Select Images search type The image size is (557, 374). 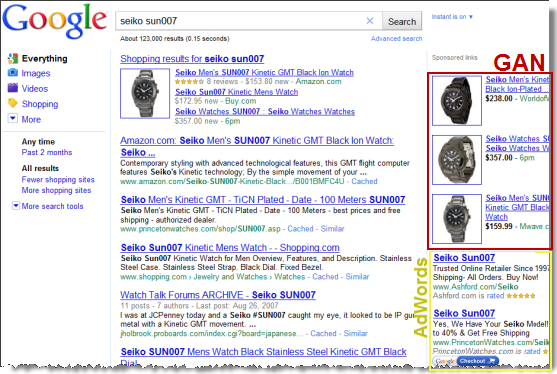pyautogui.click(x=36, y=73)
